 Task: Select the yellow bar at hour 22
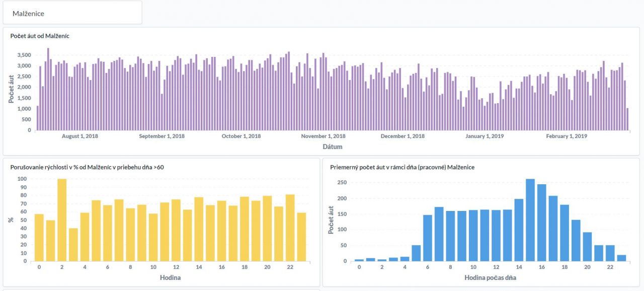(290, 228)
